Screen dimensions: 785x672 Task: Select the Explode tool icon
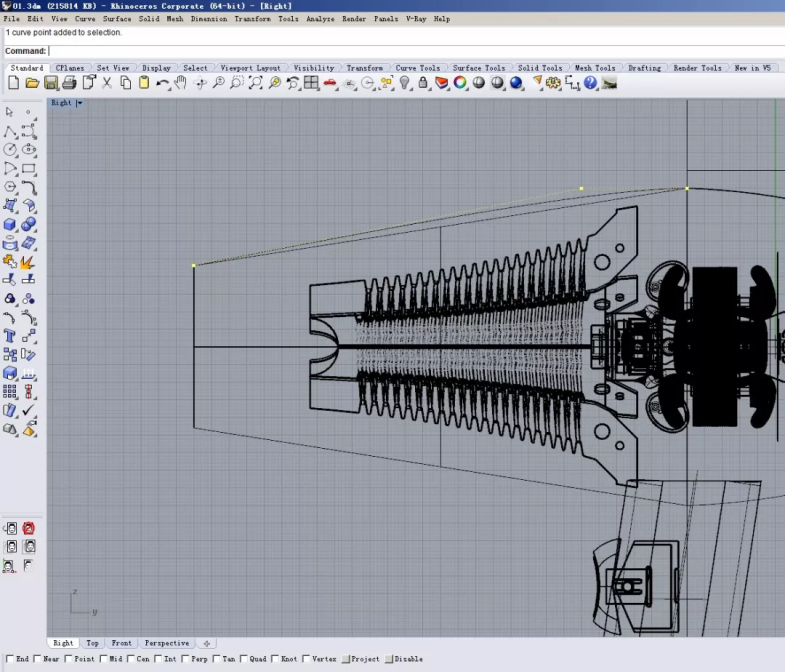29,261
